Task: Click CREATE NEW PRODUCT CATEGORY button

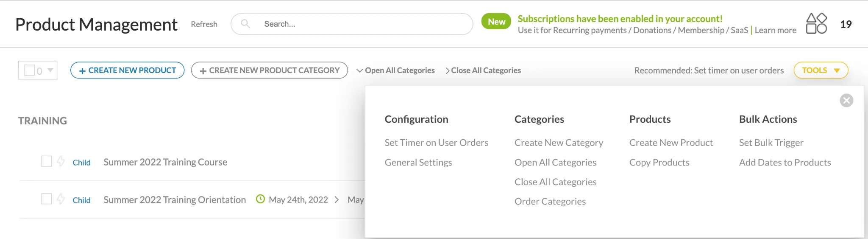Action: pos(270,70)
